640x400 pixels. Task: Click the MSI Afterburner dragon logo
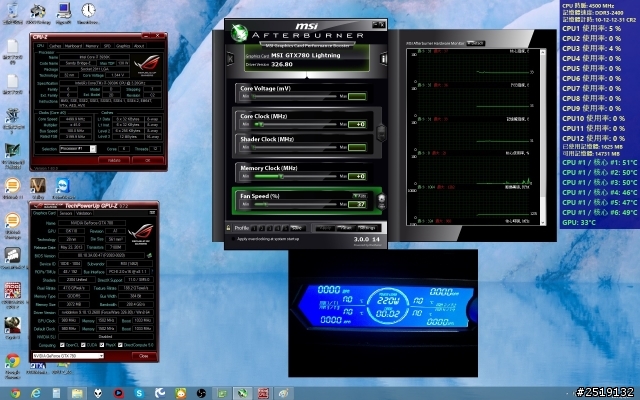click(239, 33)
